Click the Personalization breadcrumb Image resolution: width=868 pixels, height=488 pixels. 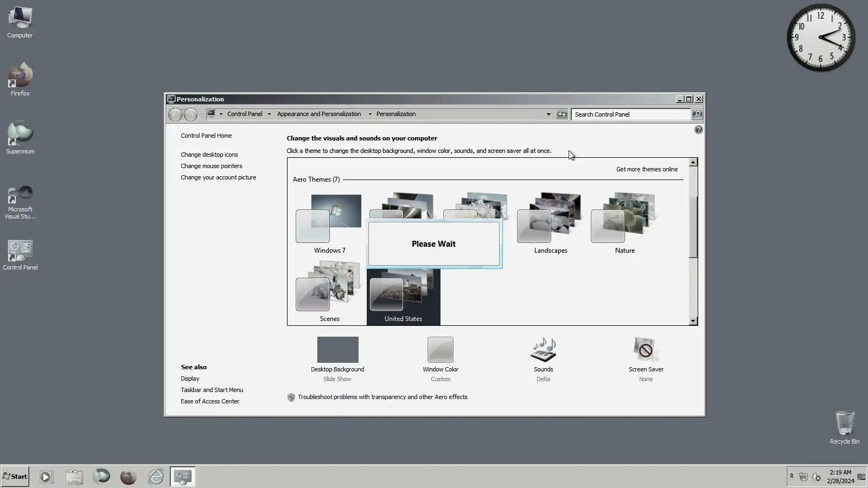pyautogui.click(x=396, y=114)
